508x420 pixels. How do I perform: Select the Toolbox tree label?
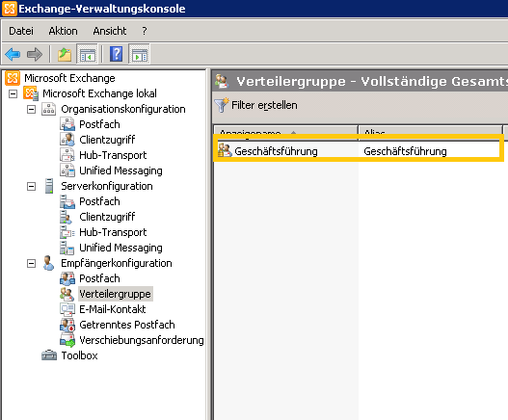79,355
